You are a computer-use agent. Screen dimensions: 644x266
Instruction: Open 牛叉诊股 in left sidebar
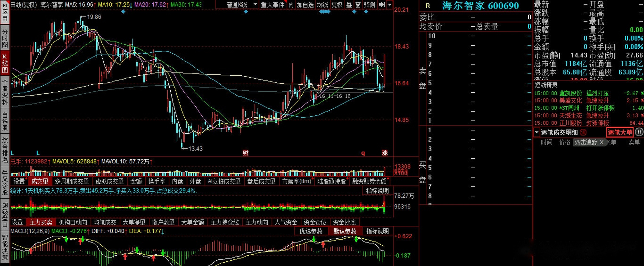5,183
